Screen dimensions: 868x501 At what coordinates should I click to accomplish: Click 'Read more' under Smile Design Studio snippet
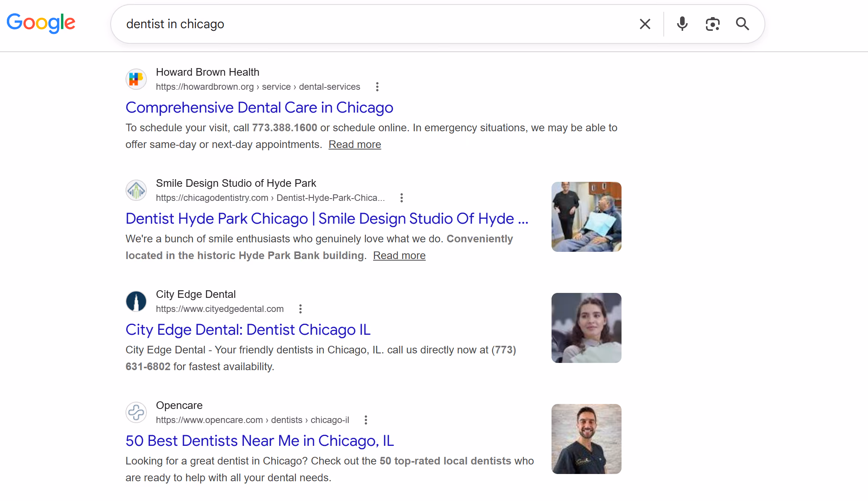coord(399,256)
